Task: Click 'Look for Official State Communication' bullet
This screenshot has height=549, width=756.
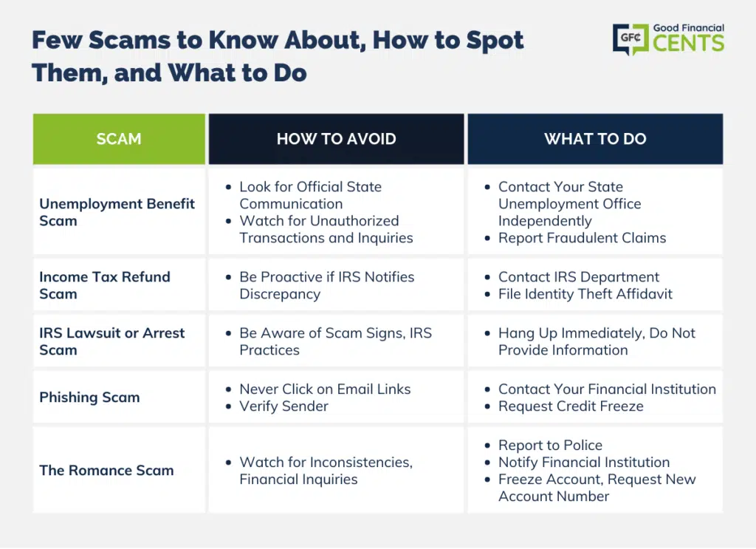Action: coord(310,195)
